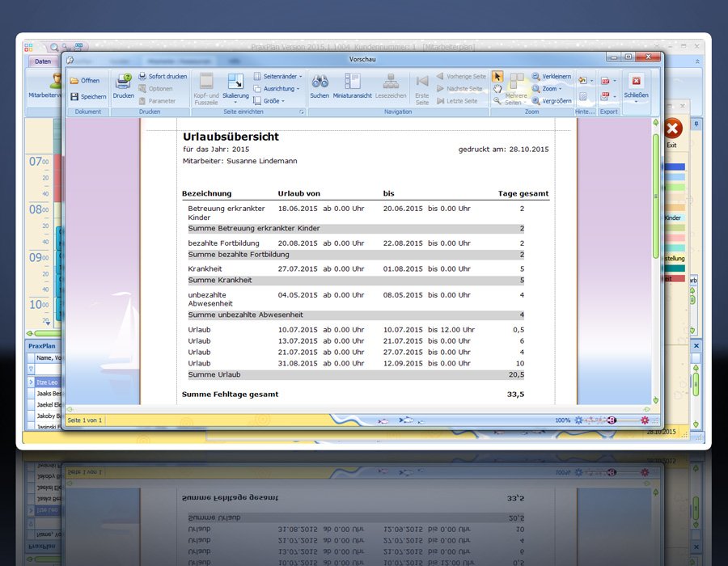Screen dimensions: 728x566
Task: Click the greyed Optionen print item
Action: point(156,89)
